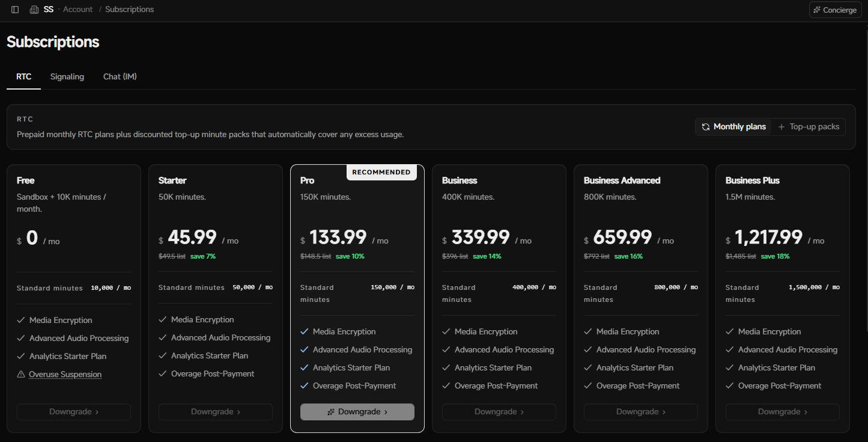This screenshot has height=442, width=868.
Task: Click Downgrade on the Business plan
Action: tap(499, 412)
